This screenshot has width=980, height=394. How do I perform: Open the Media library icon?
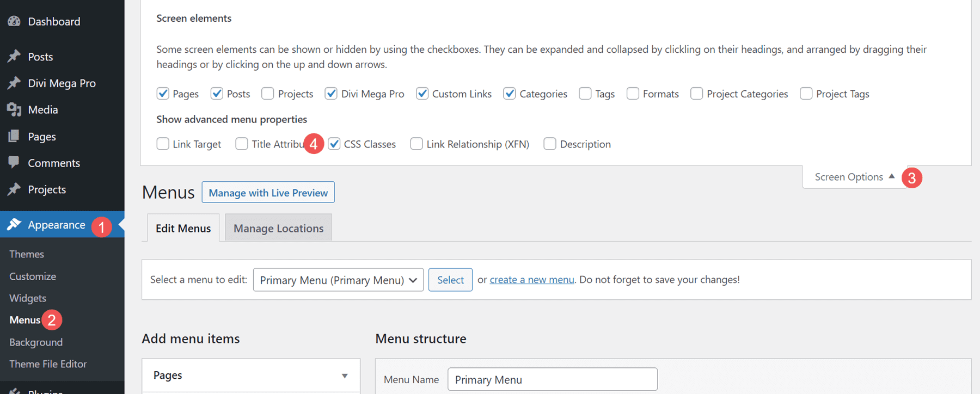tap(14, 109)
